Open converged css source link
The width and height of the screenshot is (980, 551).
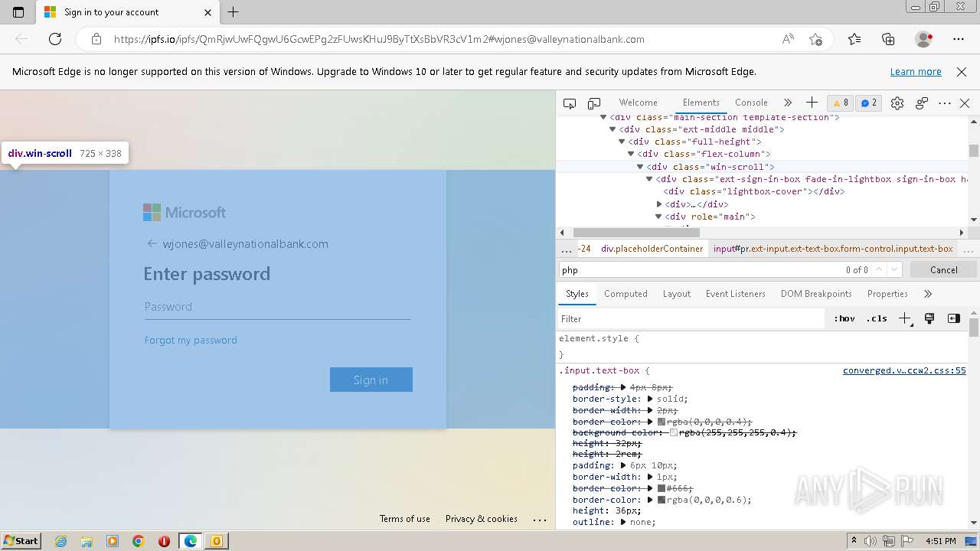(904, 370)
